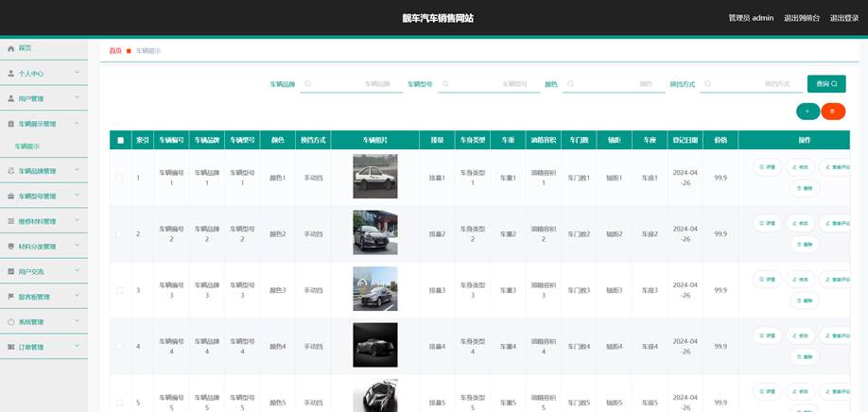
Task: Click 修改 edit button in row 1
Action: tap(801, 167)
